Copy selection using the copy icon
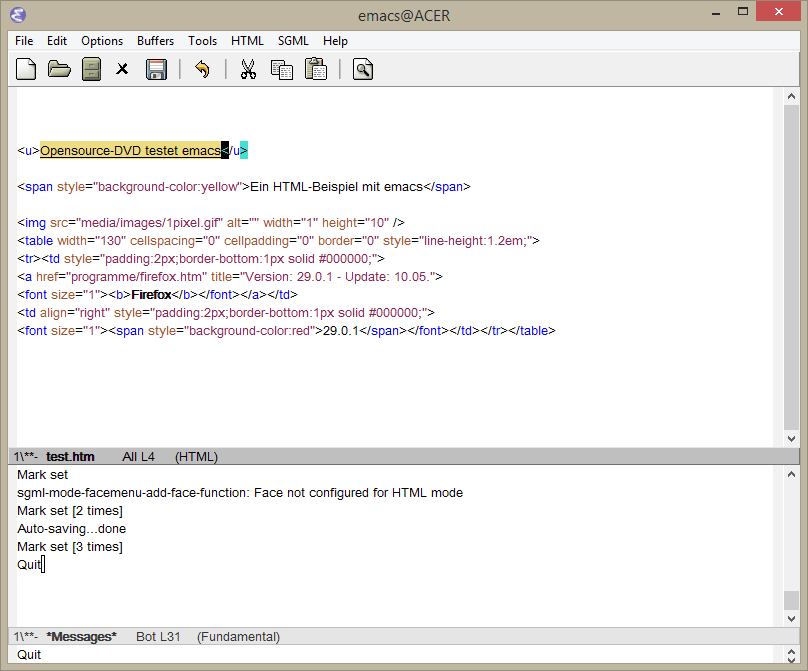 (x=282, y=69)
